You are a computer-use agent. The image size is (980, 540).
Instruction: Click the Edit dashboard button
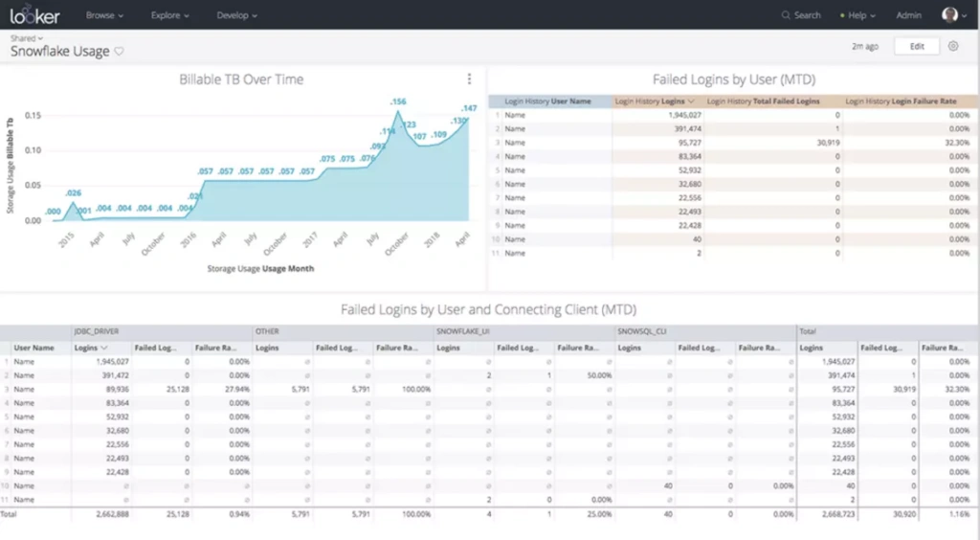(917, 46)
